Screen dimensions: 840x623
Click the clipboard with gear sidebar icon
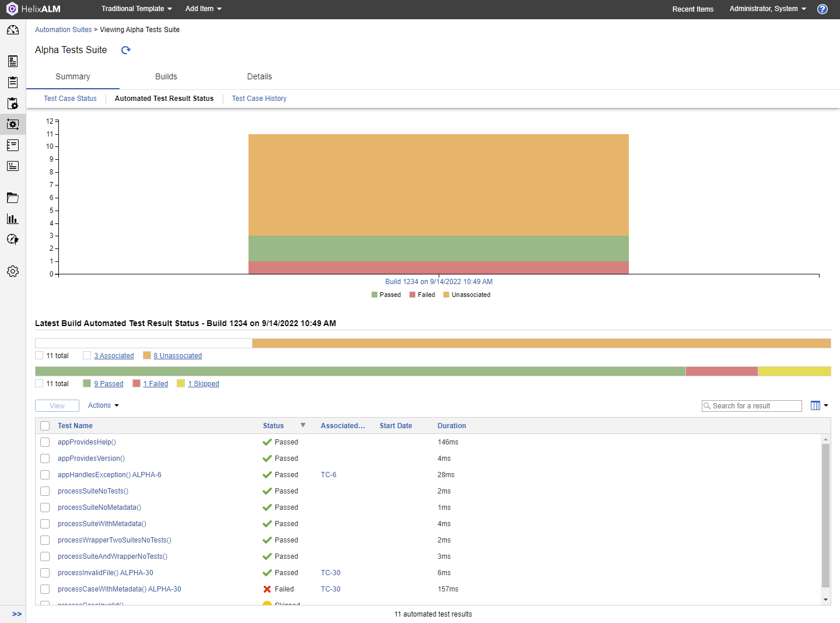(13, 103)
